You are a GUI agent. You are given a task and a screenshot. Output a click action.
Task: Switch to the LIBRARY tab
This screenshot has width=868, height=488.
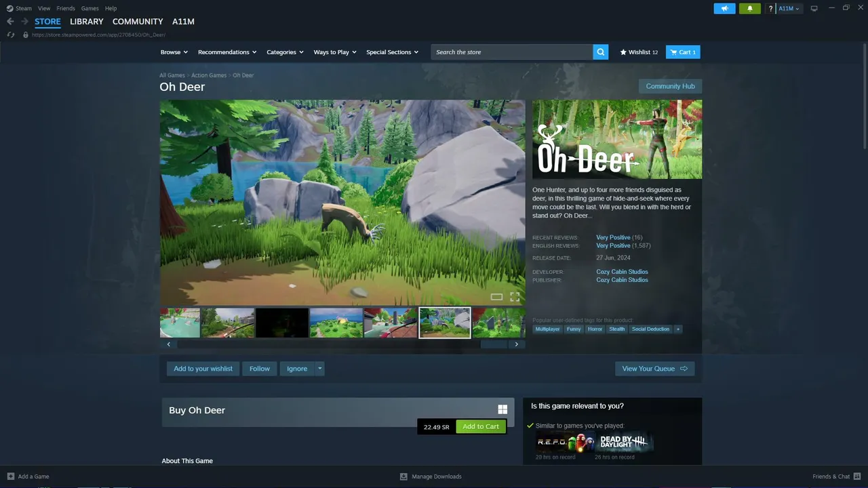(87, 22)
